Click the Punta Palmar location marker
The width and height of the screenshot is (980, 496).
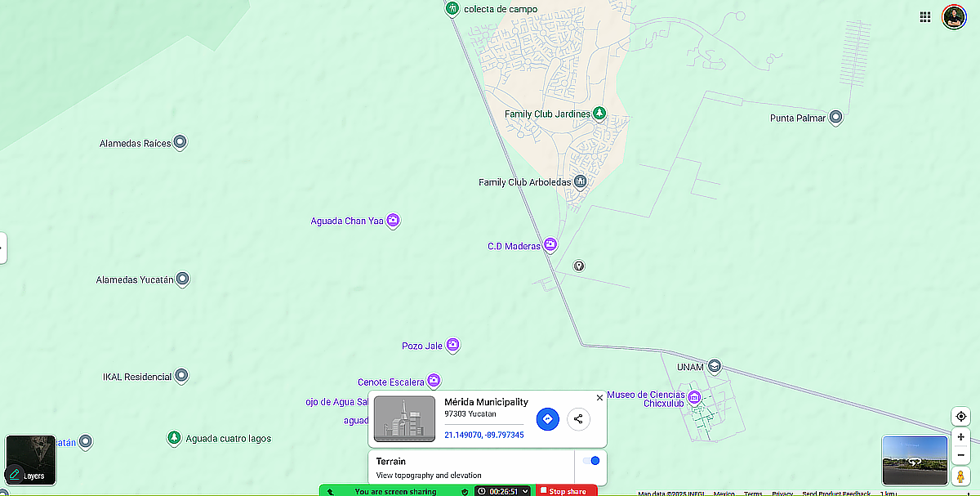pos(835,118)
